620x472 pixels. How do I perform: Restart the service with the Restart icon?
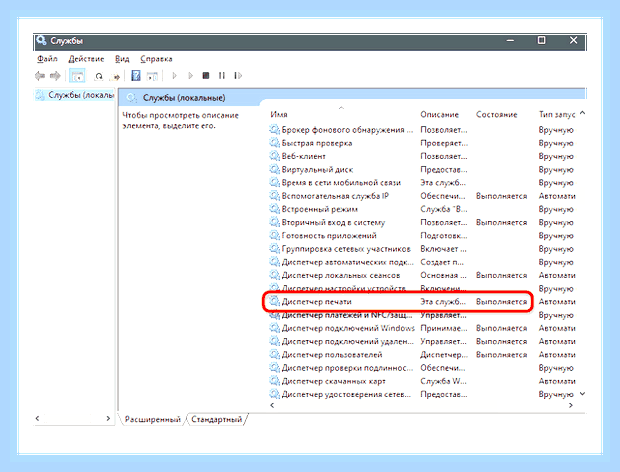(238, 76)
